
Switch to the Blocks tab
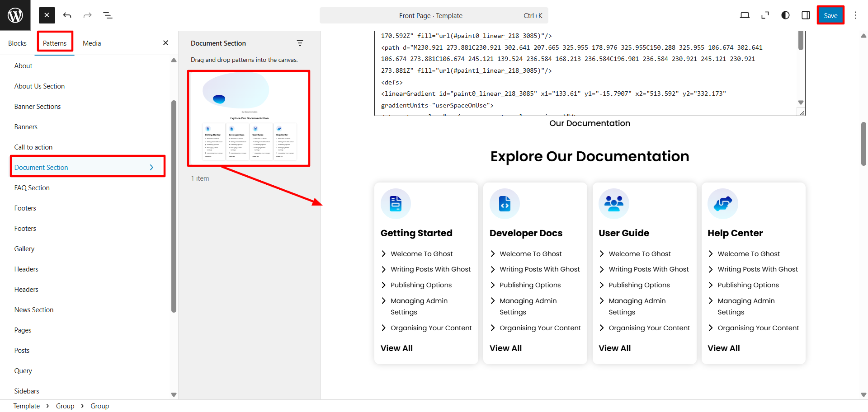point(18,43)
